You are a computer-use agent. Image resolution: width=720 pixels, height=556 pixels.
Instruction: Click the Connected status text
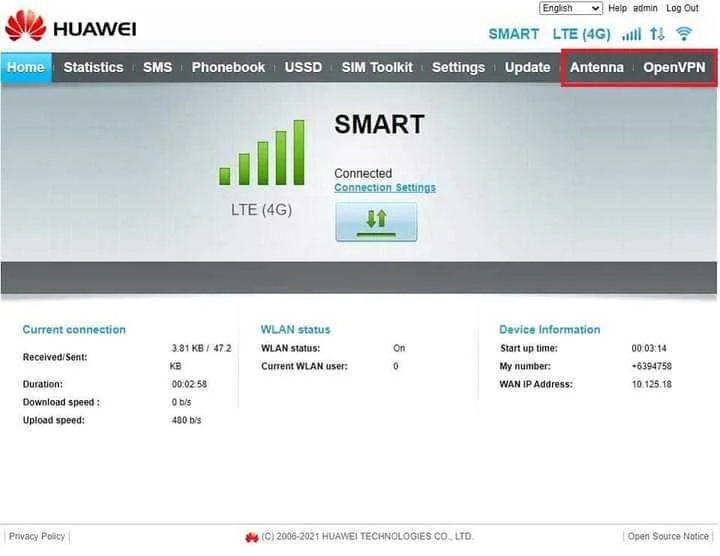point(363,173)
